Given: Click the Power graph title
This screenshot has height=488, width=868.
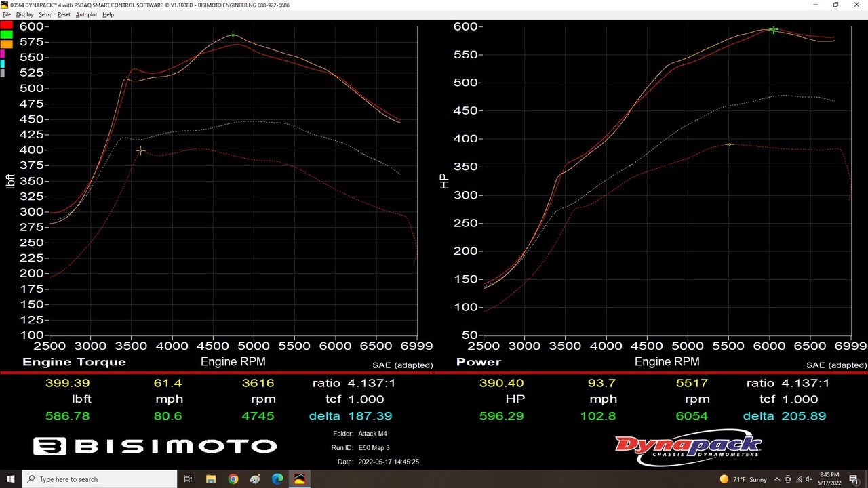Looking at the screenshot, I should tap(479, 362).
